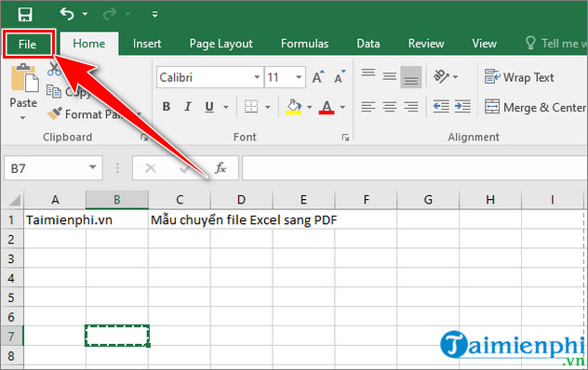Click inside the formula bar input
The height and width of the screenshot is (370, 588).
click(x=414, y=168)
